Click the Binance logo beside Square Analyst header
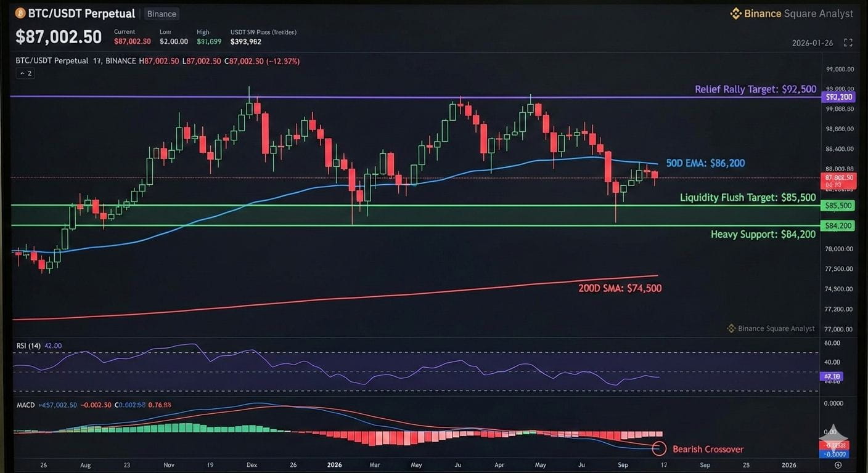868x473 pixels. [735, 14]
